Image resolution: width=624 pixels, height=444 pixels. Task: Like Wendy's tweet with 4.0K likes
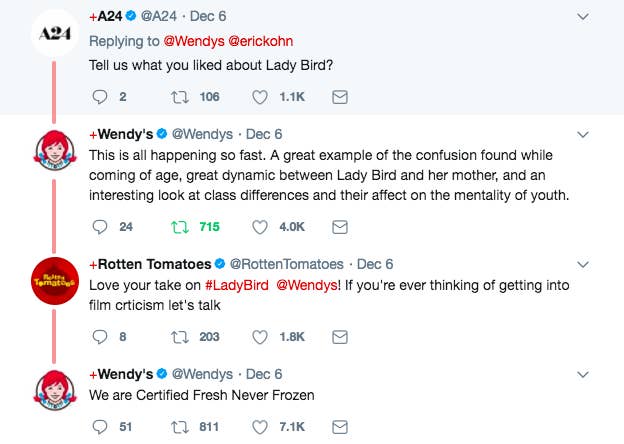tap(260, 227)
